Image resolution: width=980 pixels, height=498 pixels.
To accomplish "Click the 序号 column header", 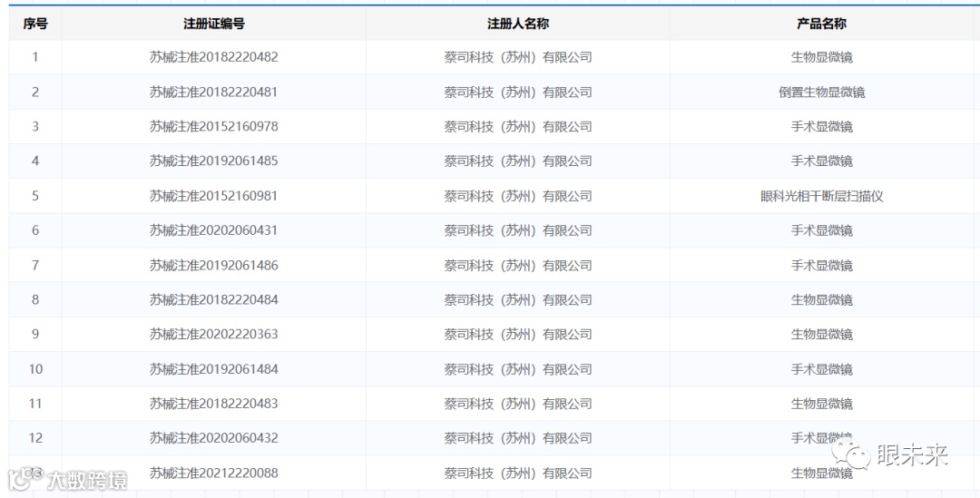I will [x=35, y=24].
